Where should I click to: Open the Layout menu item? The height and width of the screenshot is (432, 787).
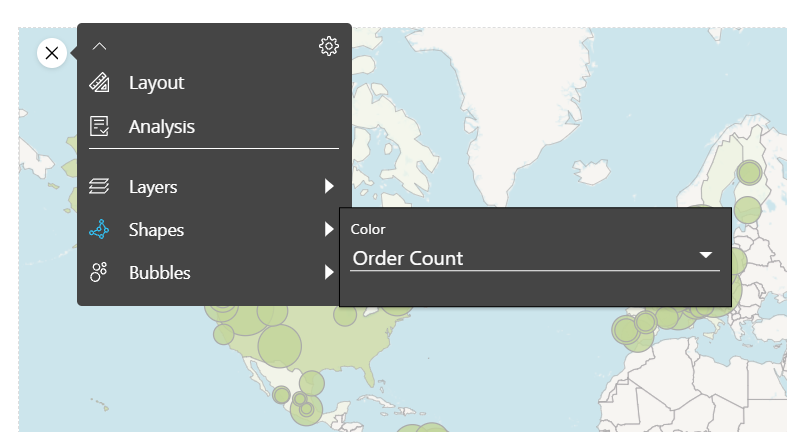click(x=214, y=83)
